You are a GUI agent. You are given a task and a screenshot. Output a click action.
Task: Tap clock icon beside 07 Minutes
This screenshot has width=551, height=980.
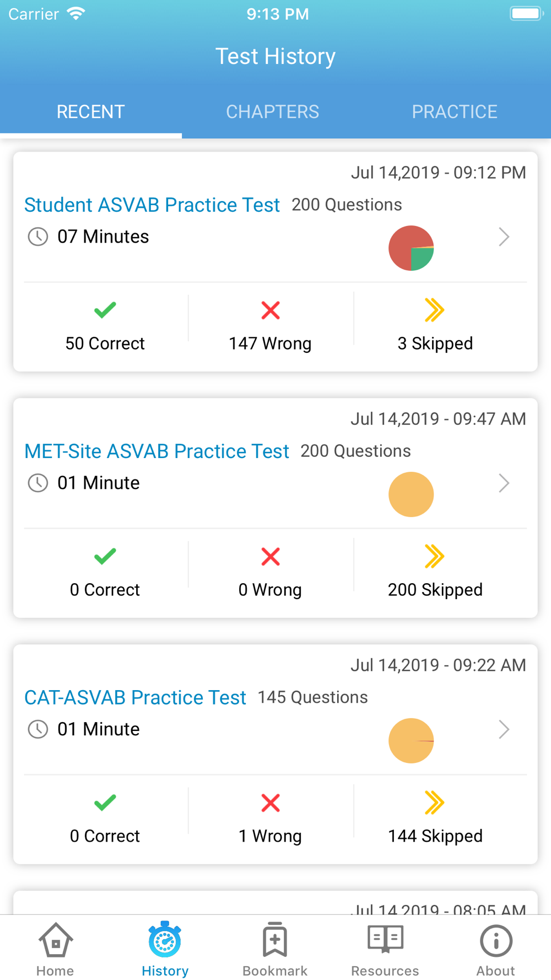point(38,237)
